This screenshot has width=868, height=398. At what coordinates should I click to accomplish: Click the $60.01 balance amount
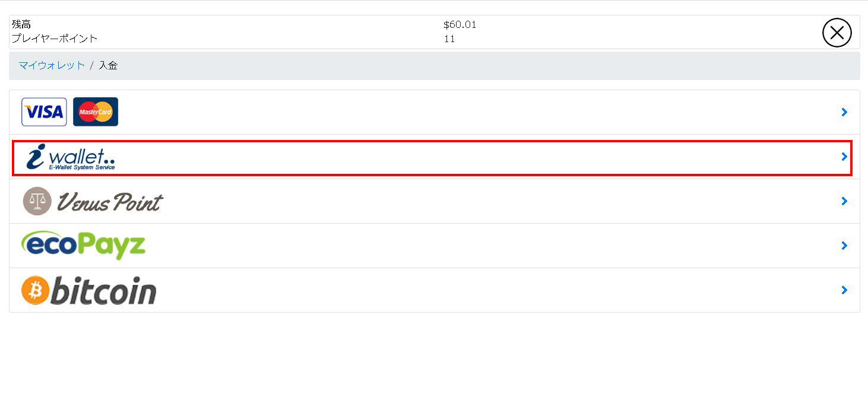pos(460,25)
